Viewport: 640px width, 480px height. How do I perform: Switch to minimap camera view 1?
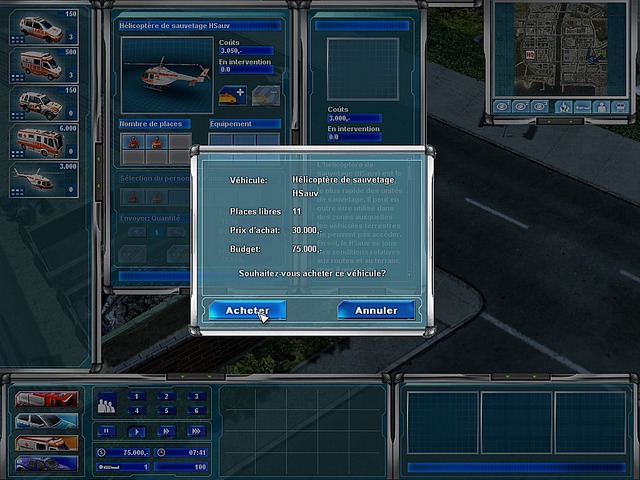(502, 107)
